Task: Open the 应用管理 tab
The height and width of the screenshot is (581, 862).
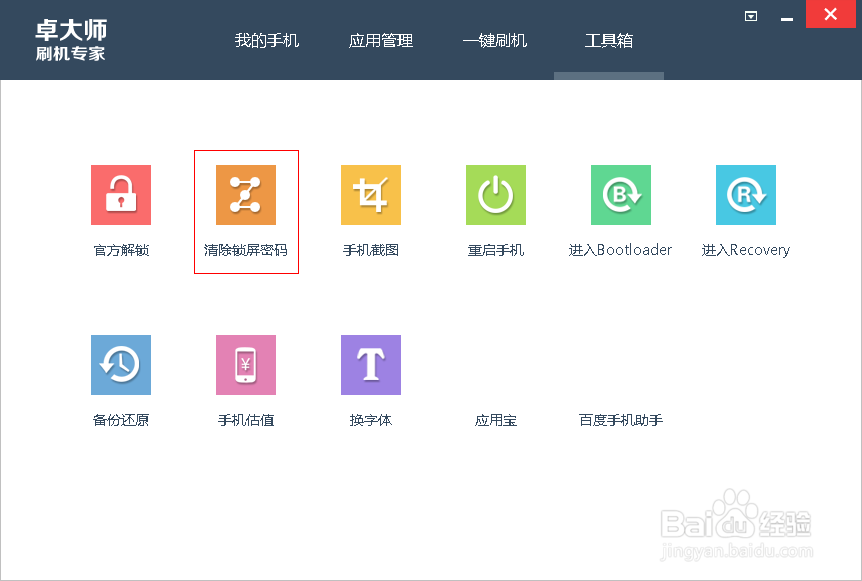Action: (380, 42)
